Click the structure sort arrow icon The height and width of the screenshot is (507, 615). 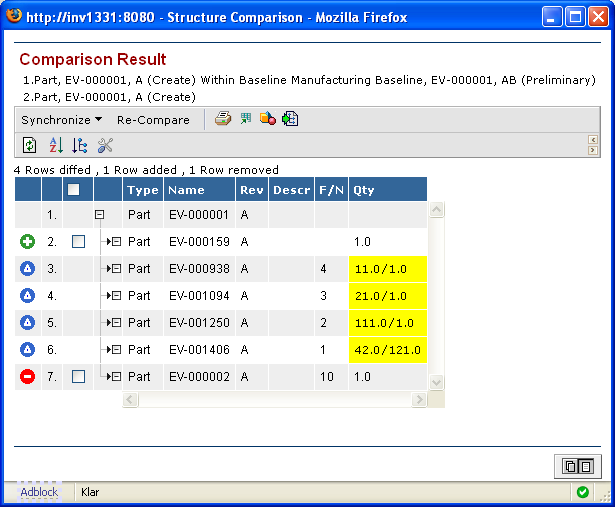click(x=80, y=146)
